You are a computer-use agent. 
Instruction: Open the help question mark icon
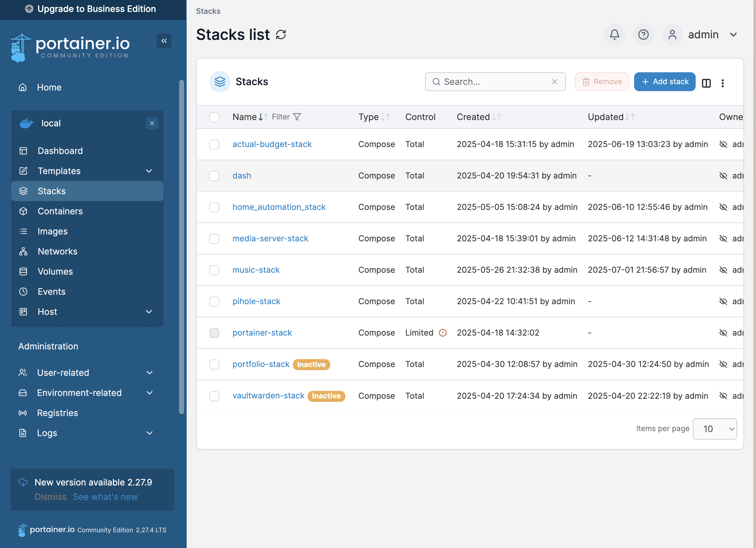[x=643, y=35]
